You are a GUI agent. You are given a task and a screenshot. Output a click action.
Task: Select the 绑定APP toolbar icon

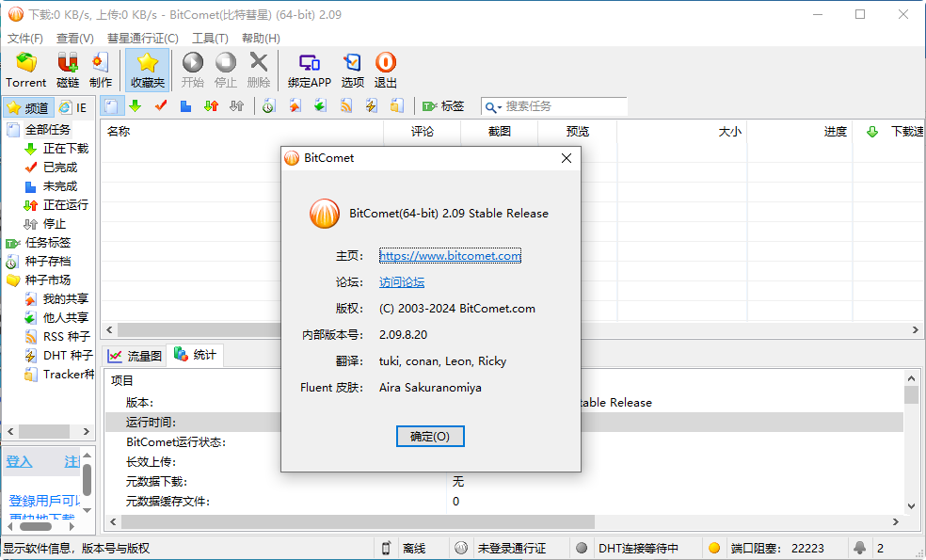pyautogui.click(x=311, y=69)
